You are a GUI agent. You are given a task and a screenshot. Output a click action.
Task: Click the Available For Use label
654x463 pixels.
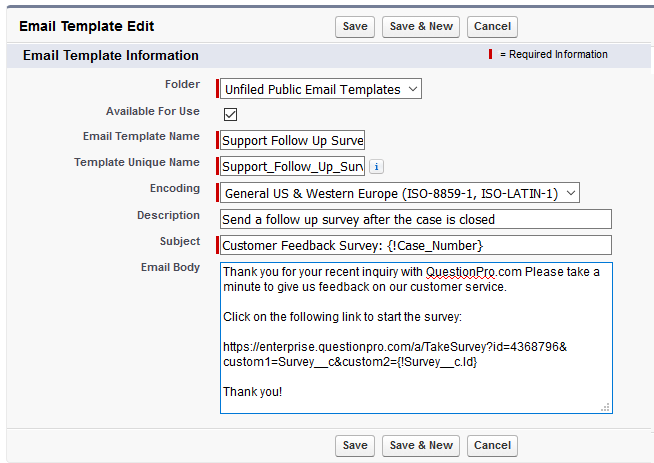pos(152,111)
